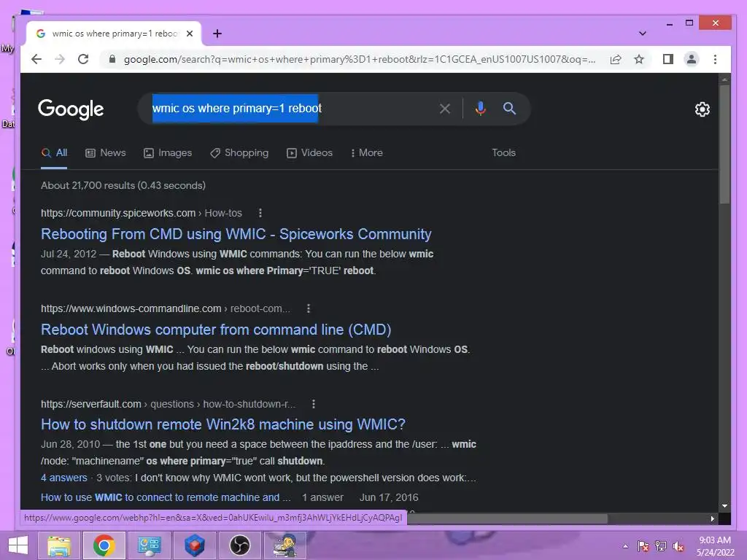
Task: Open File Explorer from the taskbar
Action: [59, 545]
